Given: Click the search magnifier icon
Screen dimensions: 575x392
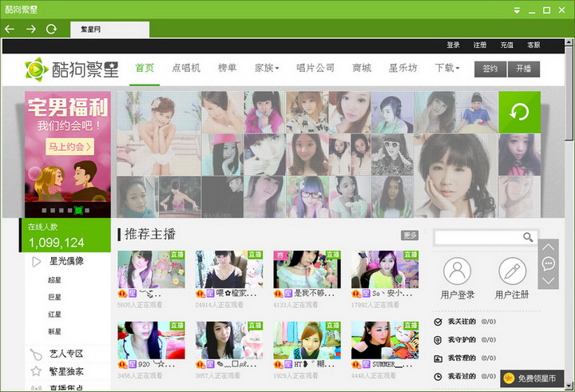Looking at the screenshot, I should pyautogui.click(x=528, y=237).
